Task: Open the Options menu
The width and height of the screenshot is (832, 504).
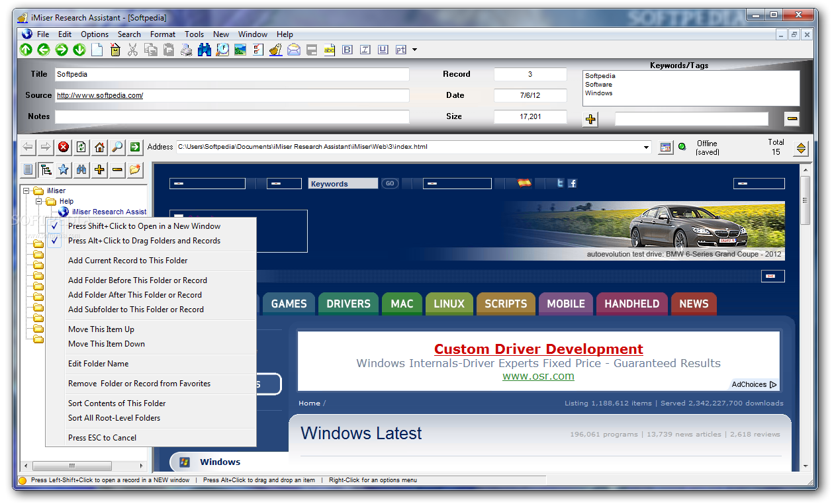Action: 95,34
